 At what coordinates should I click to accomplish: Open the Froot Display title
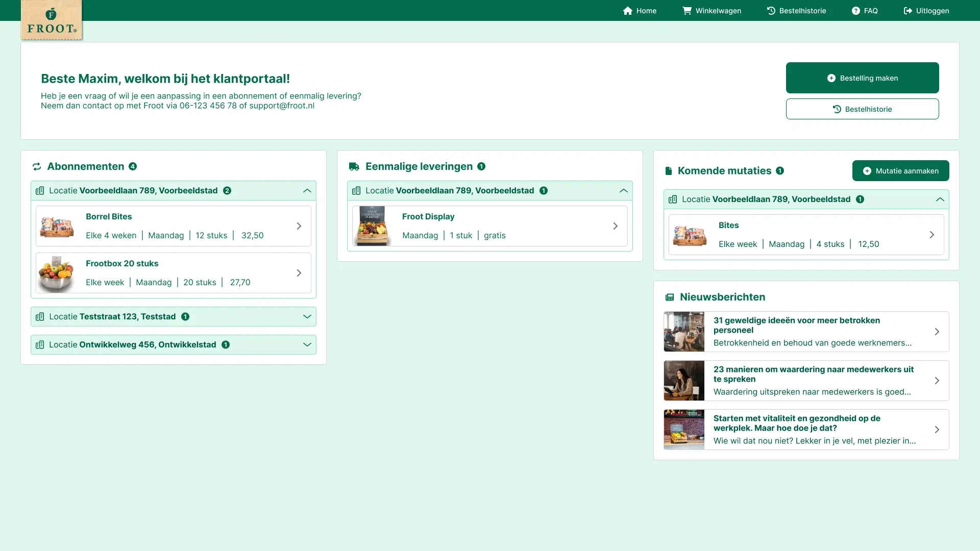(x=428, y=217)
